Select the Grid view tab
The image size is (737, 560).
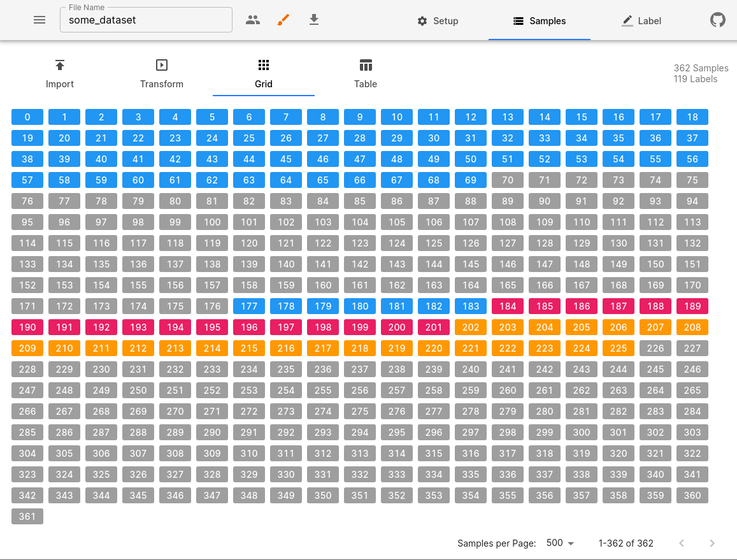(x=264, y=74)
